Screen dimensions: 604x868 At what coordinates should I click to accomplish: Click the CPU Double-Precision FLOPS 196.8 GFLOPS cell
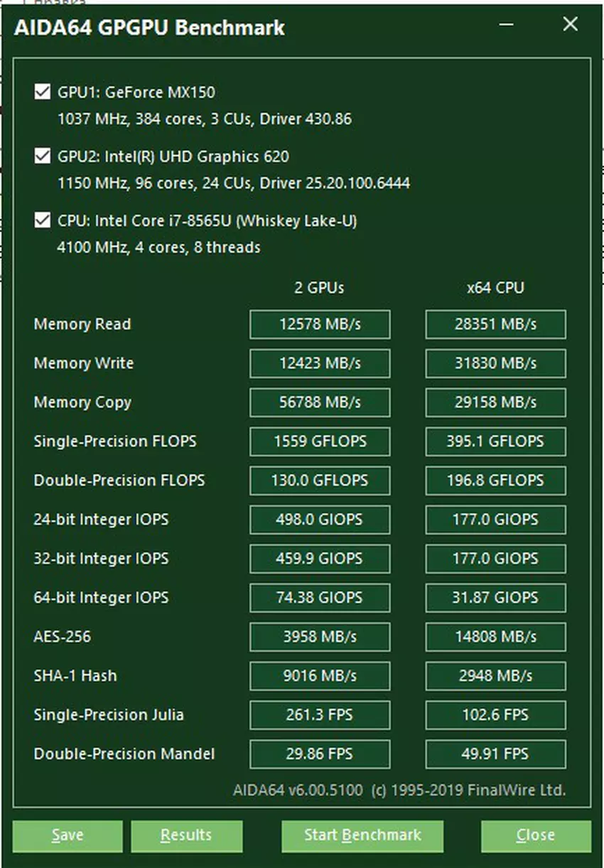495,481
